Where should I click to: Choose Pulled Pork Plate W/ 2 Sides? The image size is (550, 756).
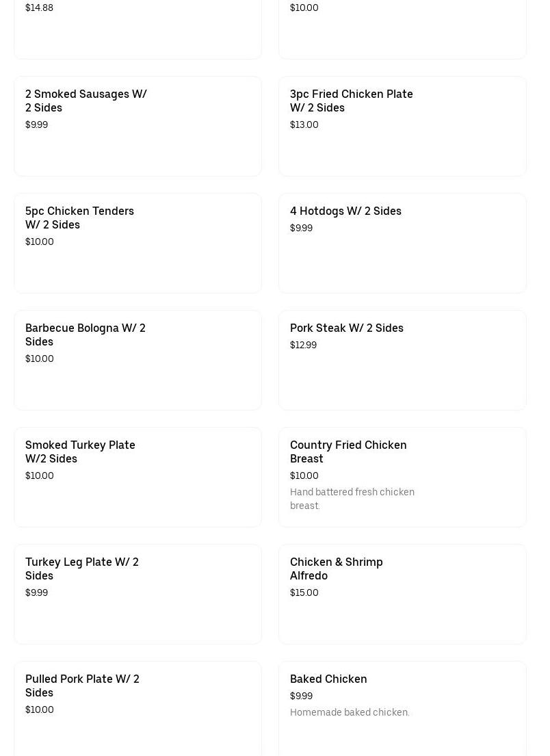[82, 686]
